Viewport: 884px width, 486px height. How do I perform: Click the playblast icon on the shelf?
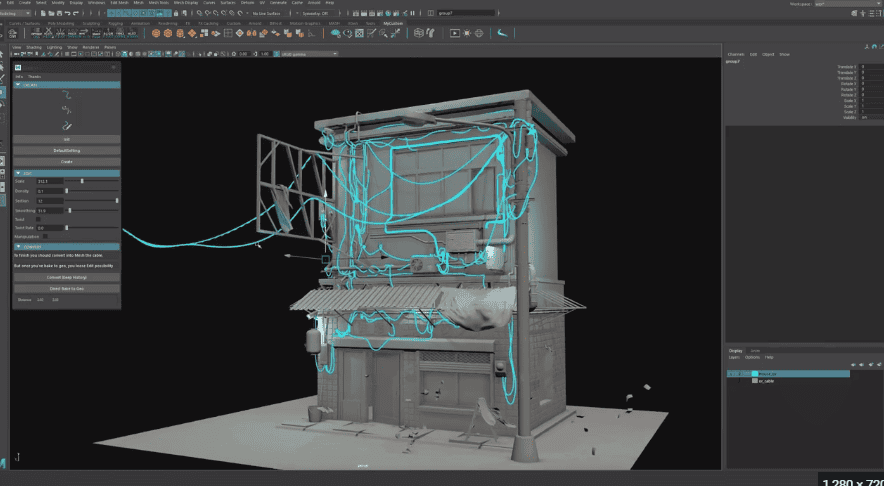pos(456,33)
